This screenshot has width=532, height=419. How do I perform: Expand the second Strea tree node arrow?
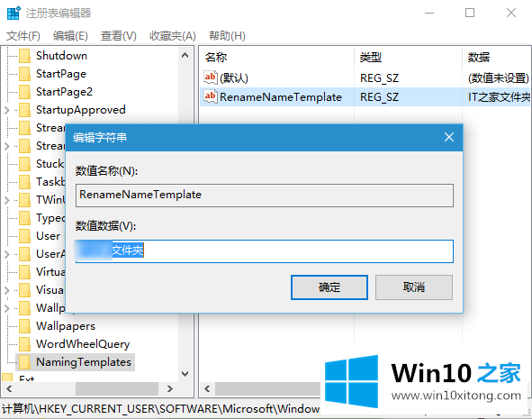tap(7, 146)
